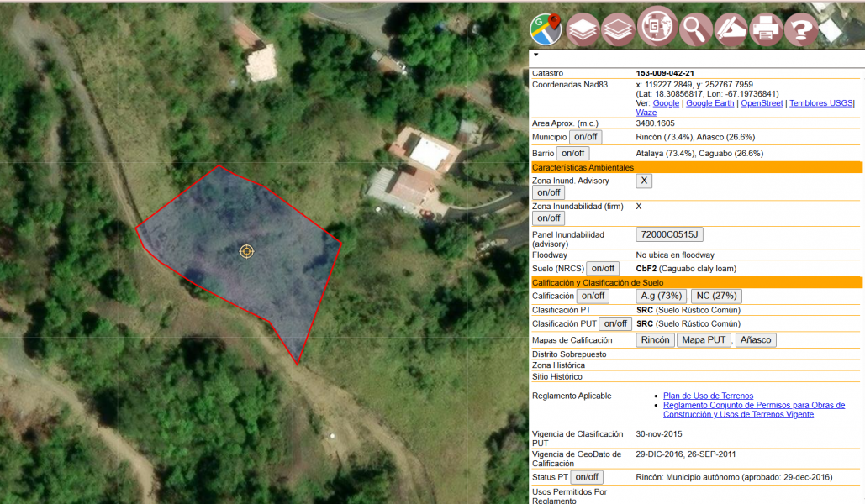
Task: Click the solid layers stack icon
Action: click(x=583, y=29)
